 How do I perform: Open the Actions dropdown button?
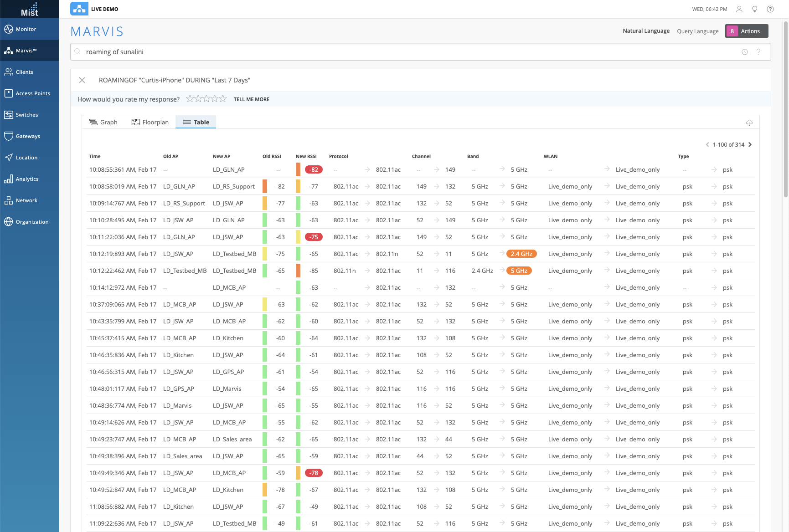(x=746, y=31)
